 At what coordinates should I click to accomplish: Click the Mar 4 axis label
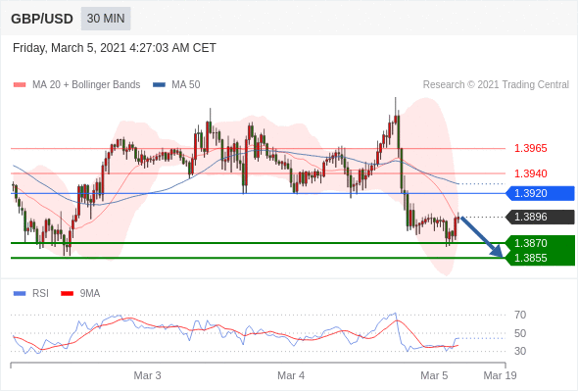click(291, 375)
